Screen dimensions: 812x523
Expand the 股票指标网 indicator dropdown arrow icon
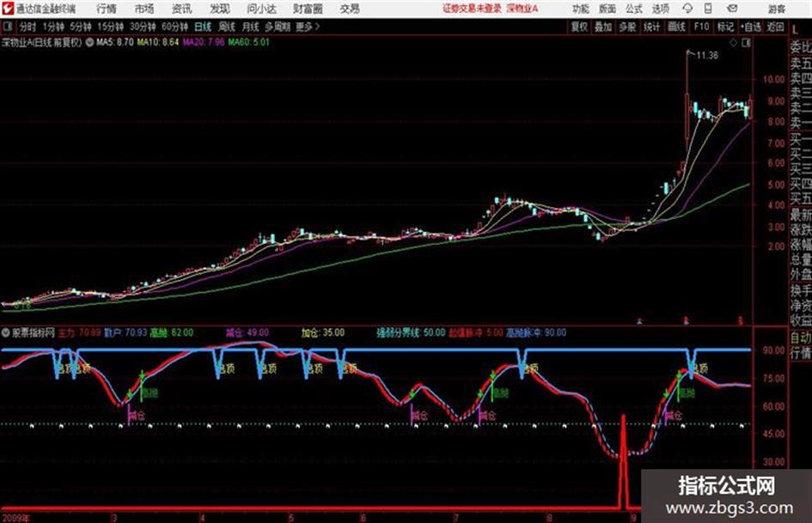(x=6, y=333)
